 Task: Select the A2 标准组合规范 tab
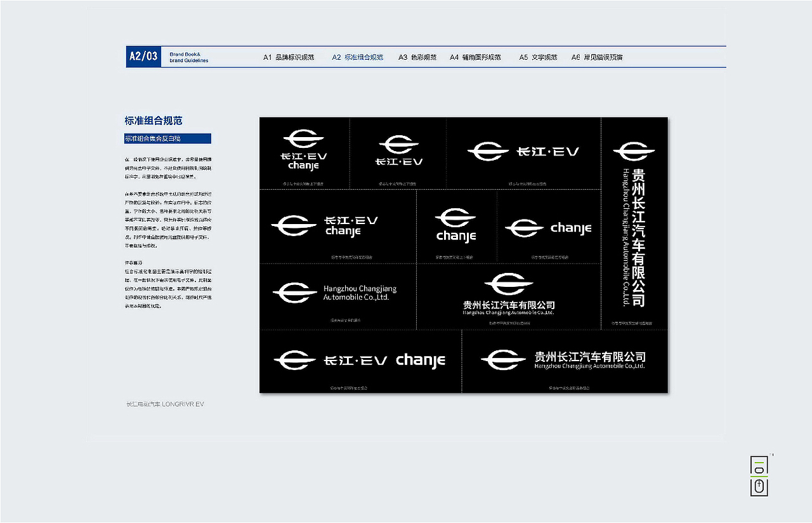point(358,57)
